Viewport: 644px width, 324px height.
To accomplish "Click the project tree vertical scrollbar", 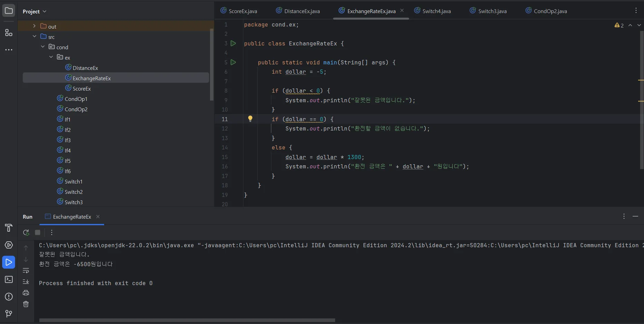I will (212, 64).
